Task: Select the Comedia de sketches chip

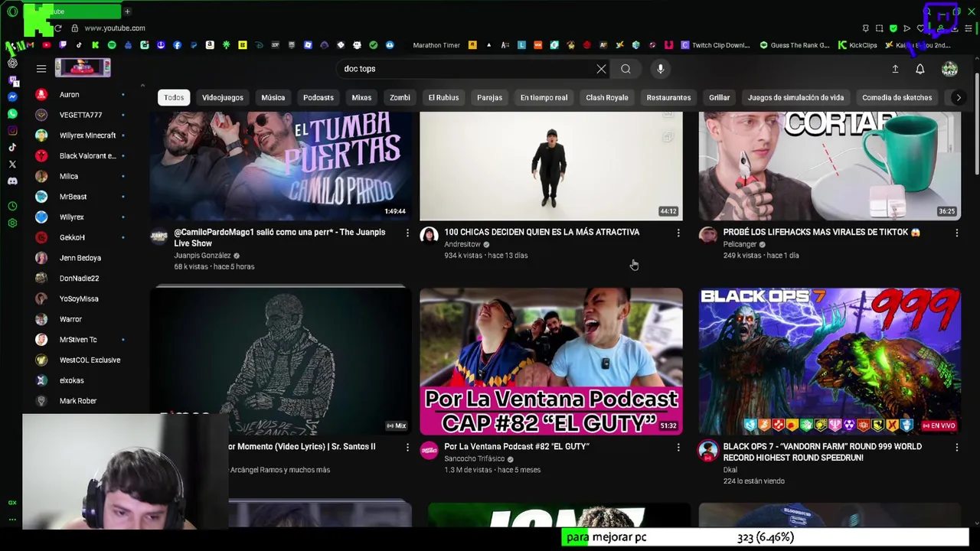Action: [897, 97]
